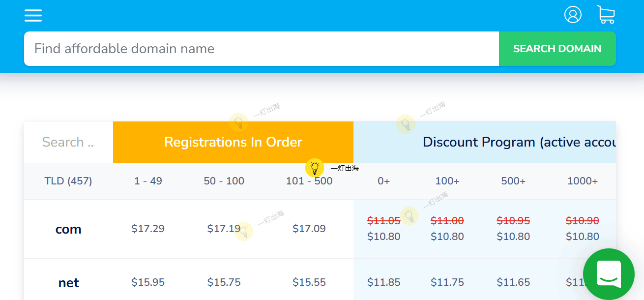Viewport: 644px width, 300px height.
Task: Select the Registrations In Order tab
Action: coord(233,142)
